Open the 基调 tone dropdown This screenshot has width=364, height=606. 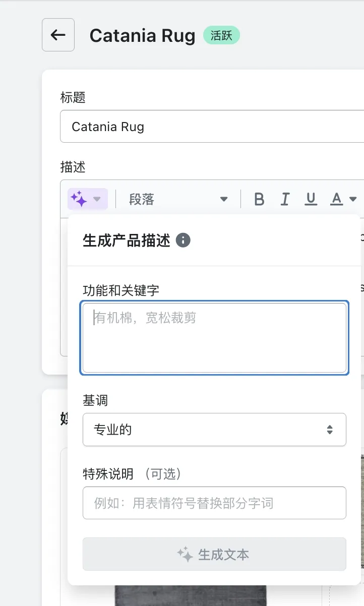214,430
